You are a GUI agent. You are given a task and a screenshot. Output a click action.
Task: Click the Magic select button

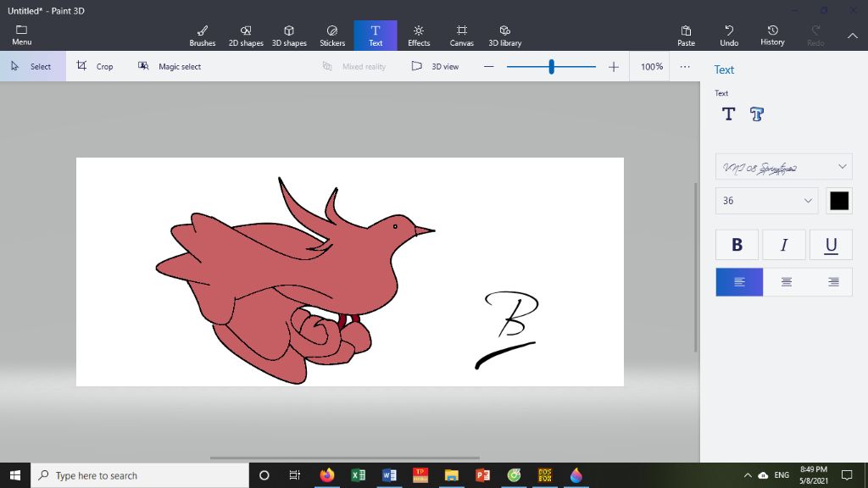[170, 66]
